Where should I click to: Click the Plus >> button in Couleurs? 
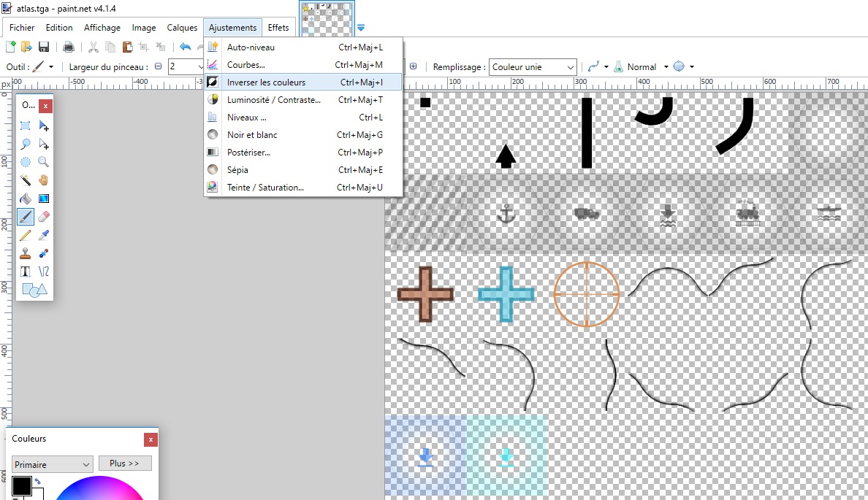[125, 464]
